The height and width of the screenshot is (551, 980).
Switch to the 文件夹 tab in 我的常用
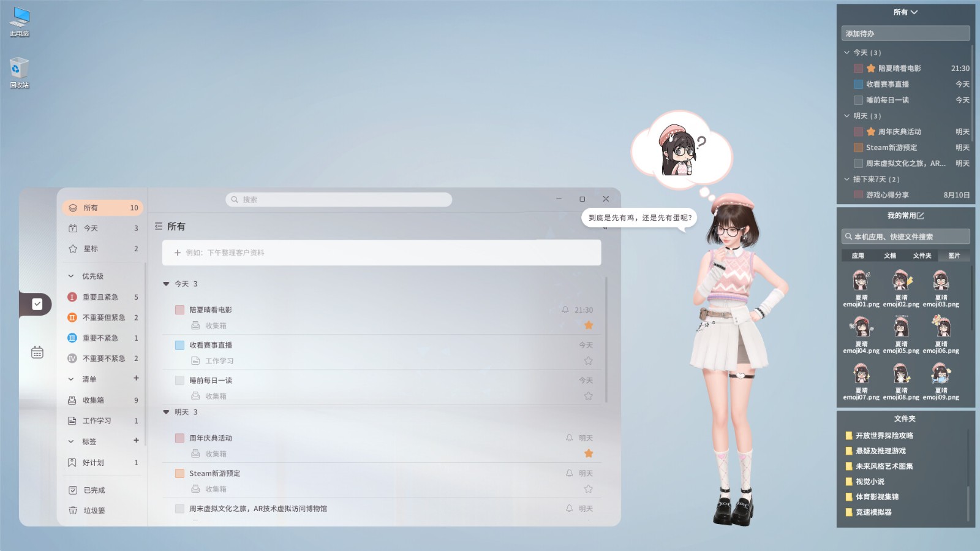[922, 256]
